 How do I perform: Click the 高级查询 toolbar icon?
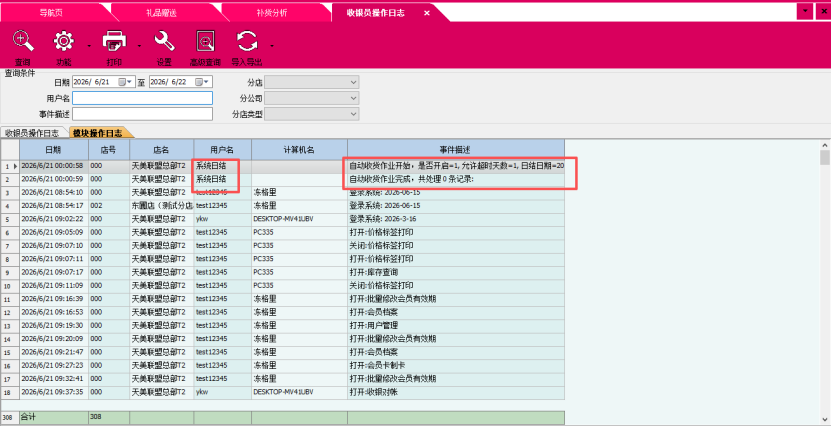(205, 41)
